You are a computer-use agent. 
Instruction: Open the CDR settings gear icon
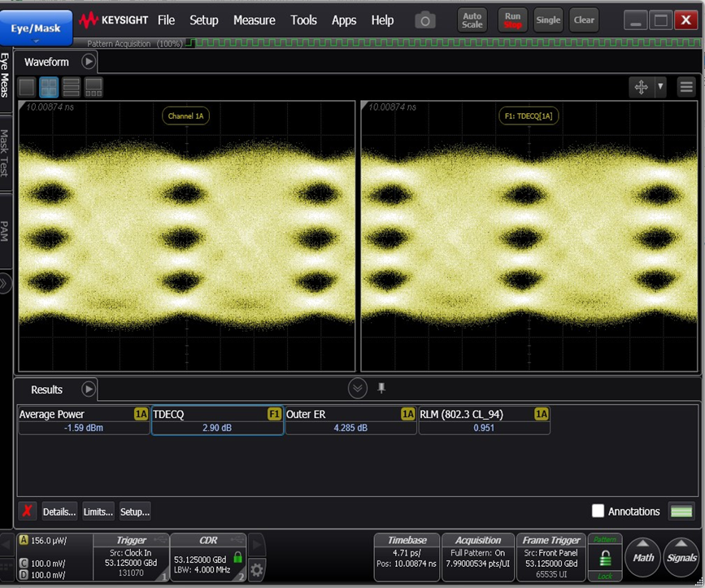click(256, 569)
